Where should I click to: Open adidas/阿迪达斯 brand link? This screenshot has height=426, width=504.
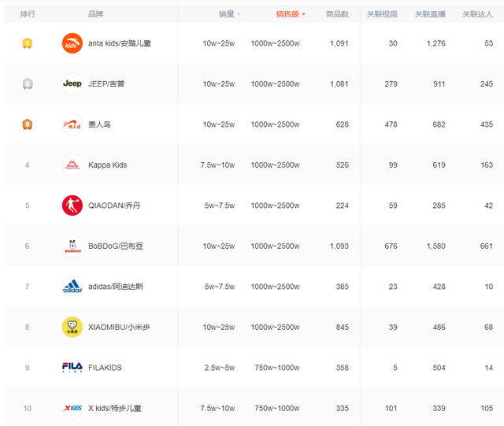pyautogui.click(x=116, y=287)
